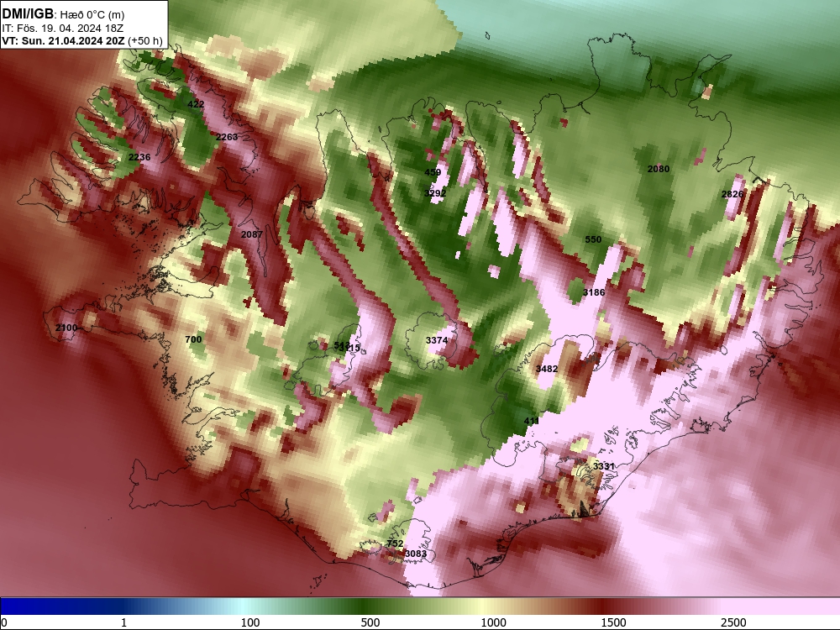Click the 1 tick on the color scale
Image resolution: width=840 pixels, height=630 pixels.
pos(123,622)
